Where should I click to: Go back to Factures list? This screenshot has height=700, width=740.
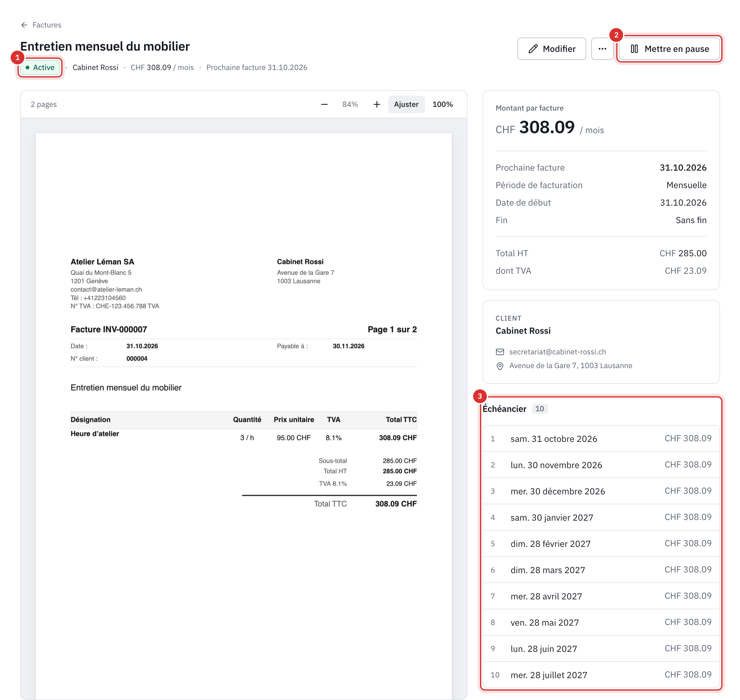pyautogui.click(x=41, y=25)
